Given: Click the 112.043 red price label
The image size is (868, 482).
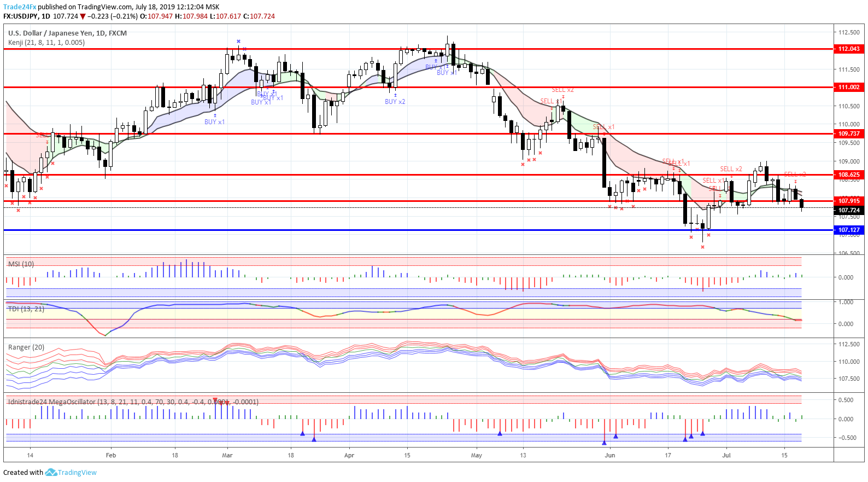Looking at the screenshot, I should coord(848,49).
